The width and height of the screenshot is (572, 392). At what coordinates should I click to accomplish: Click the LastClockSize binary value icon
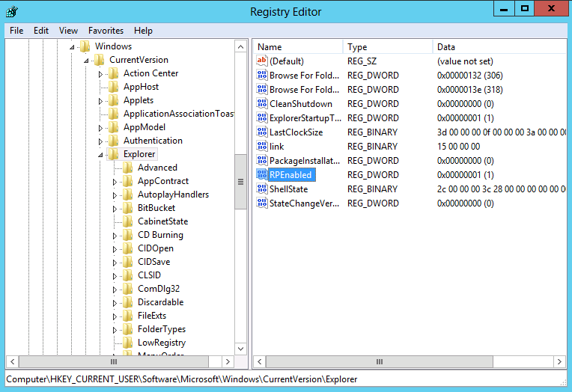(262, 132)
